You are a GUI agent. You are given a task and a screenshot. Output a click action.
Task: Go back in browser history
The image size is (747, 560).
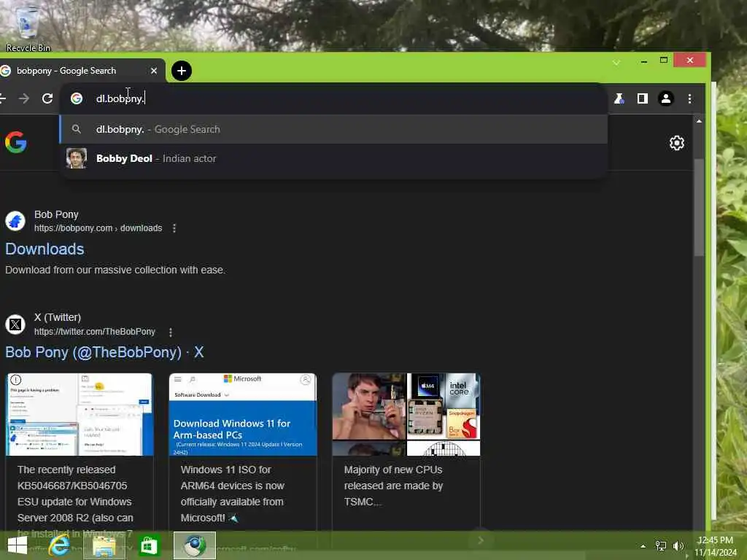pyautogui.click(x=2, y=98)
